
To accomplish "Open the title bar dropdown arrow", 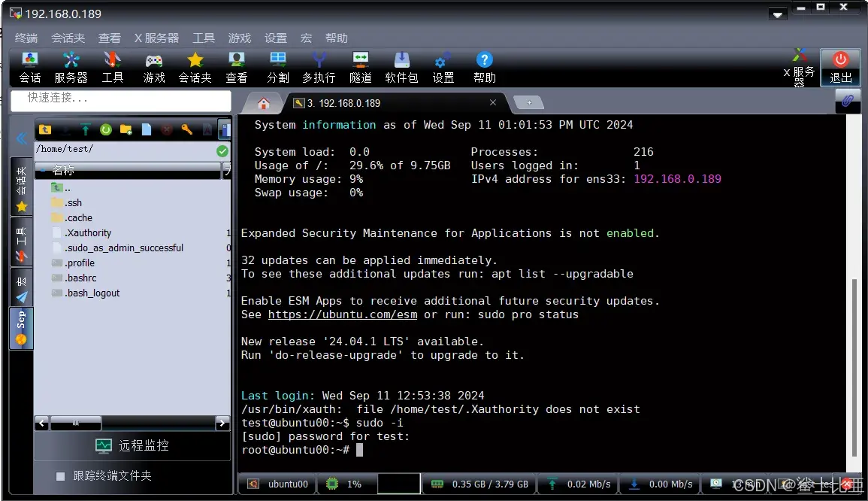I will pos(777,13).
